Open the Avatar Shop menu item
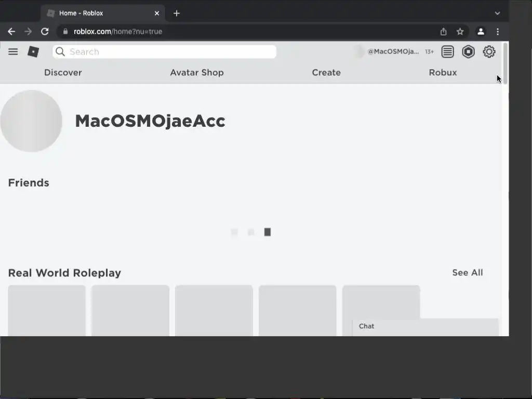532x399 pixels. coord(197,73)
